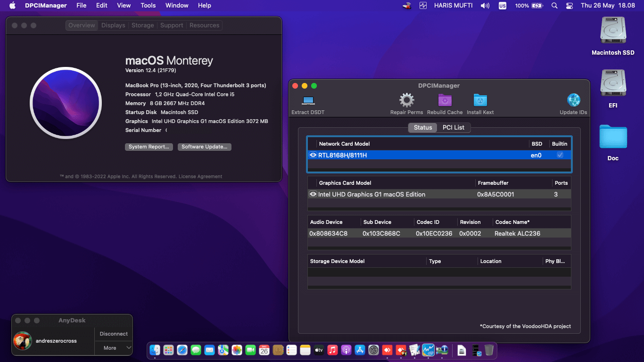This screenshot has height=362, width=644.
Task: Uncheck the Builtin checkbox for en0
Action: pos(560,155)
